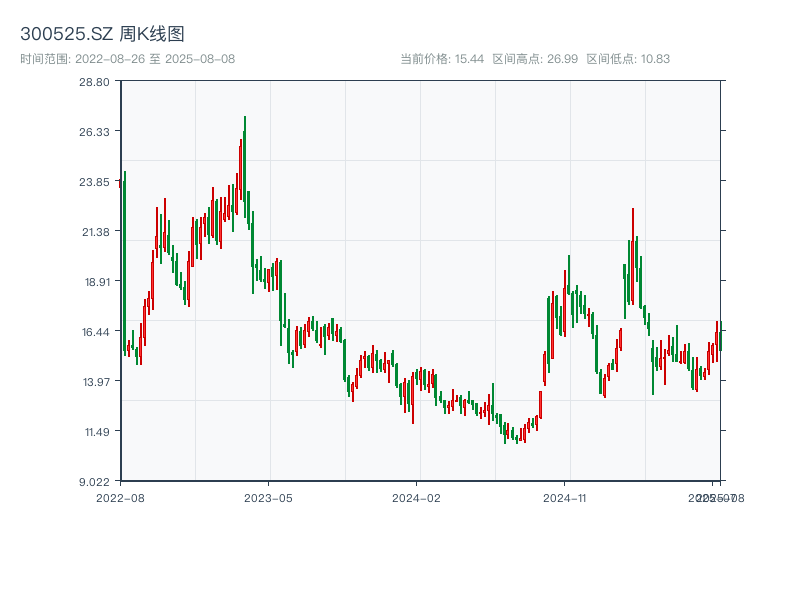
Task: Click the 当前价格 15.44 label
Action: (441, 59)
